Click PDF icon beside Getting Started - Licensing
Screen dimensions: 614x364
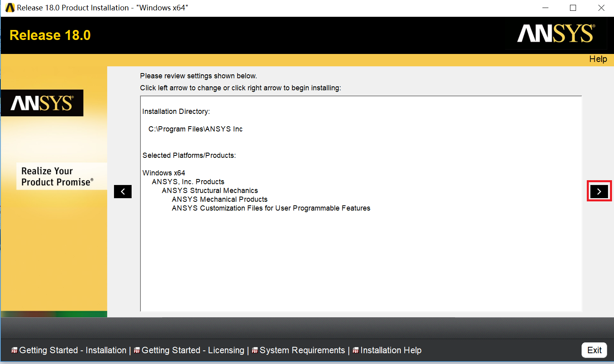point(137,350)
